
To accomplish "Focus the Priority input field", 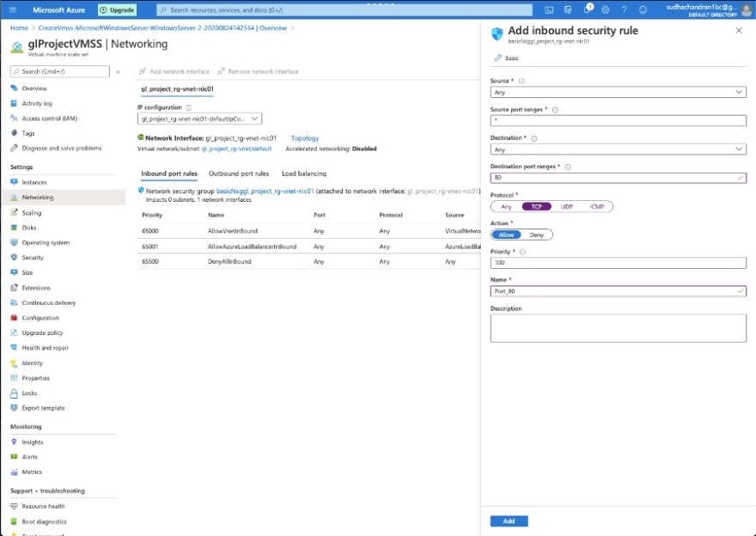I will pos(618,263).
